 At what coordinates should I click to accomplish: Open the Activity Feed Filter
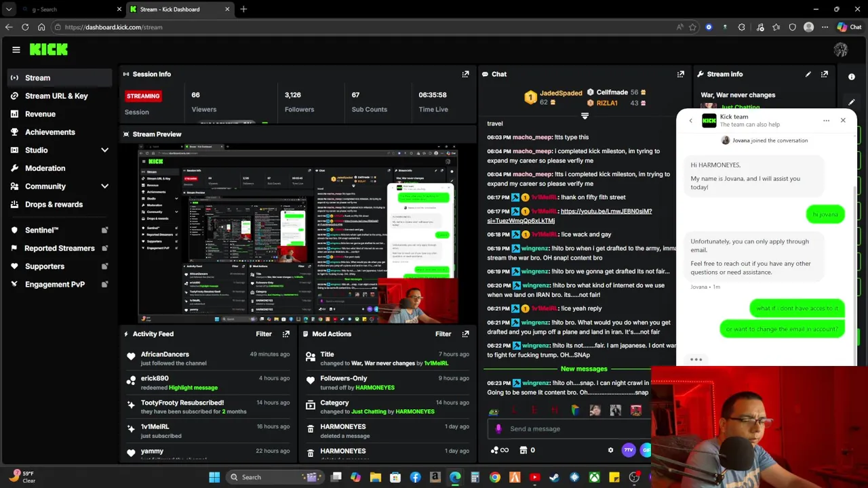(x=264, y=333)
